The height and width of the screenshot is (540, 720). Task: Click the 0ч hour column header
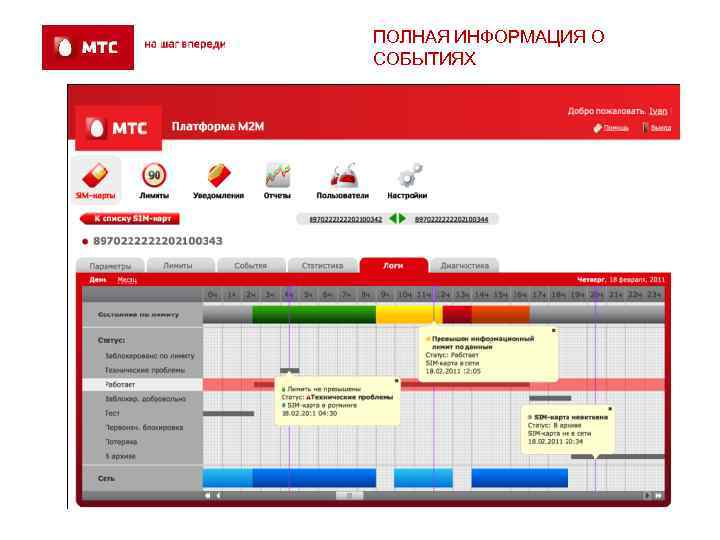click(213, 294)
